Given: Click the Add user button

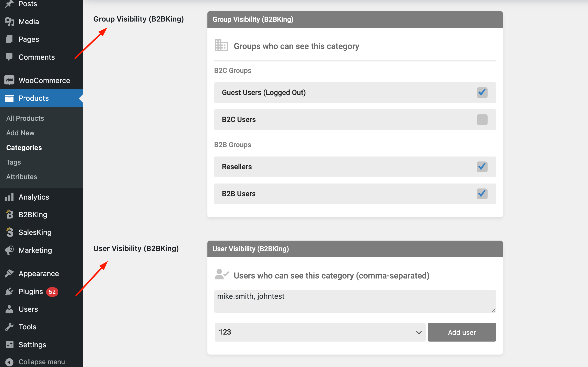Looking at the screenshot, I should 462,332.
